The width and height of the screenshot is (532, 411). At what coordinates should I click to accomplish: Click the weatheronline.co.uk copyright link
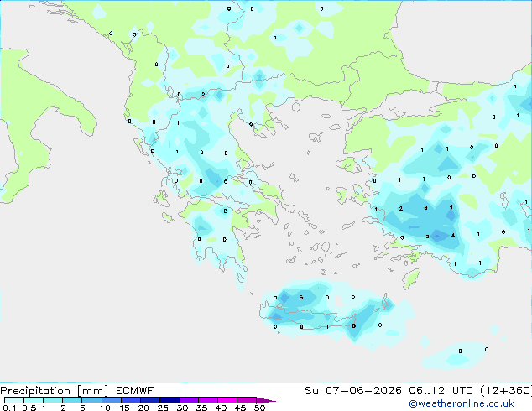tap(461, 403)
